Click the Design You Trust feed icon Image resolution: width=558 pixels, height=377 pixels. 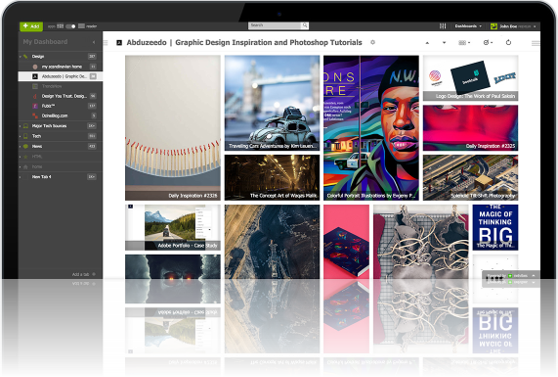35,96
